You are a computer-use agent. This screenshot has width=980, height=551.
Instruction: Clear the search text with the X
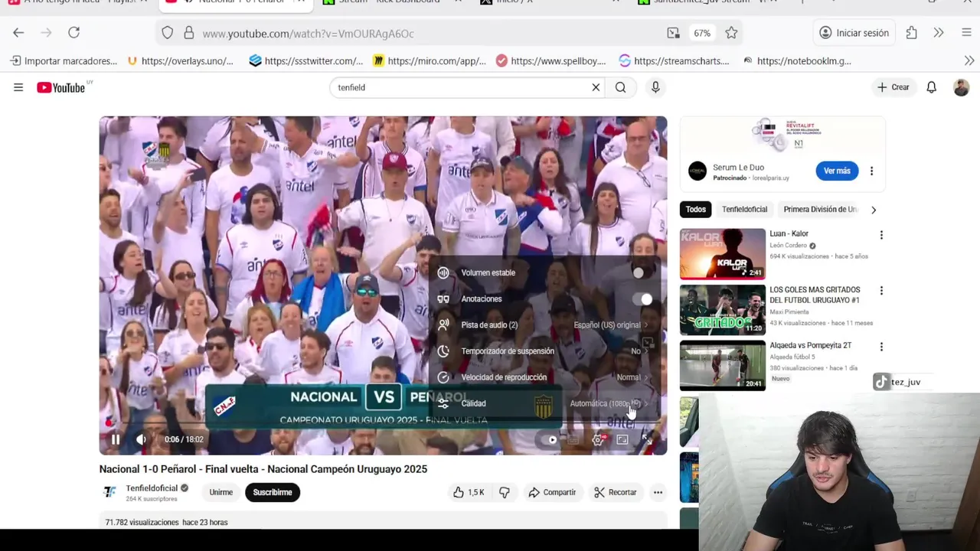click(x=596, y=87)
